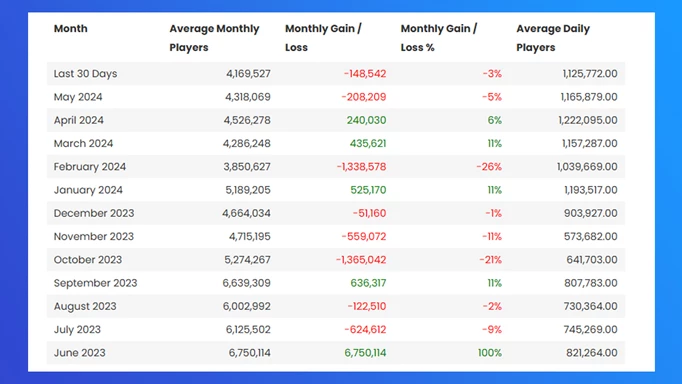Click March 2024 players value 4,286,248

tap(247, 144)
